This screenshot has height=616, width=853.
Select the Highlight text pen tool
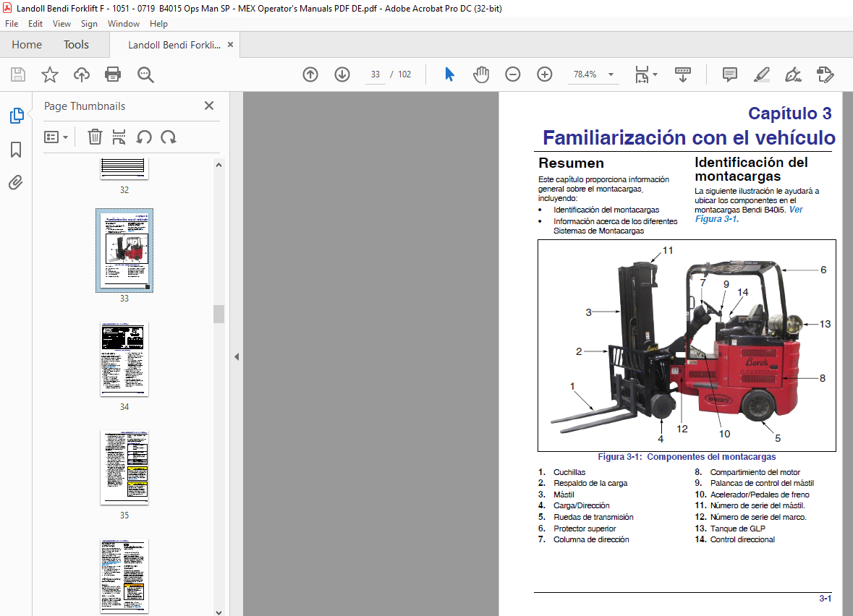762,74
